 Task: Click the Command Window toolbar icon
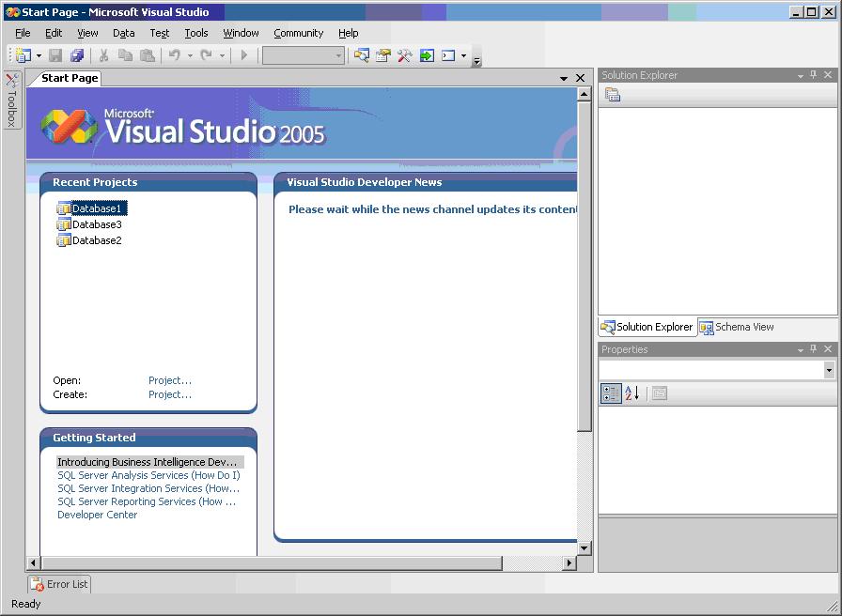(448, 55)
